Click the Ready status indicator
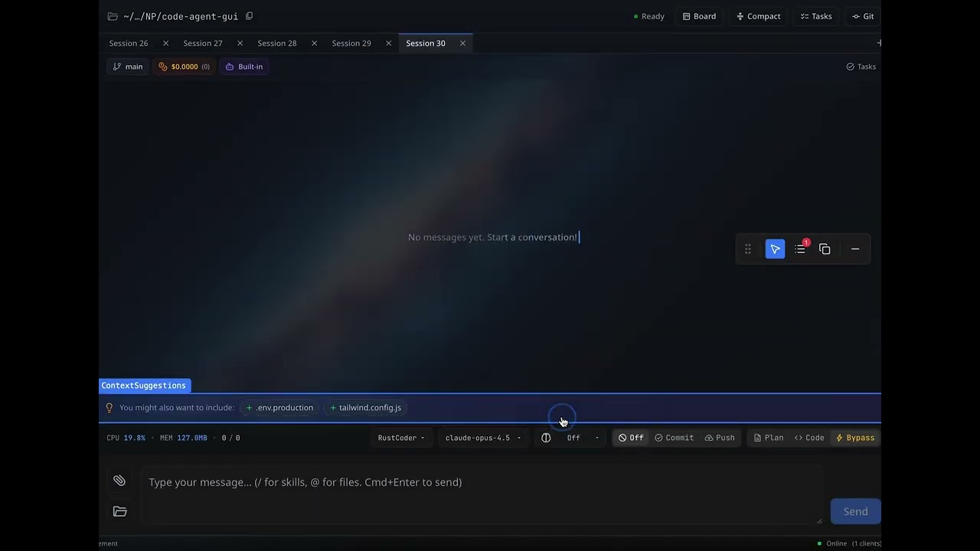The height and width of the screenshot is (551, 980). coord(649,16)
